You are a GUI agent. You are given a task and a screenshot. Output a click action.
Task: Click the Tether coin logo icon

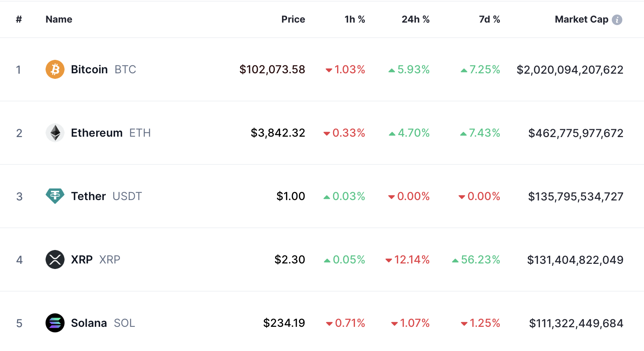(x=55, y=196)
